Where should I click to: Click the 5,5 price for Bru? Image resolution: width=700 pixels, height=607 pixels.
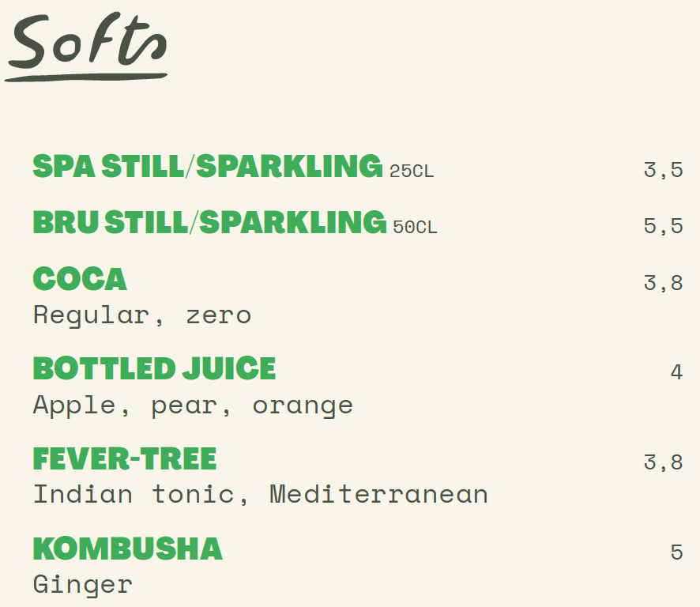tap(663, 225)
